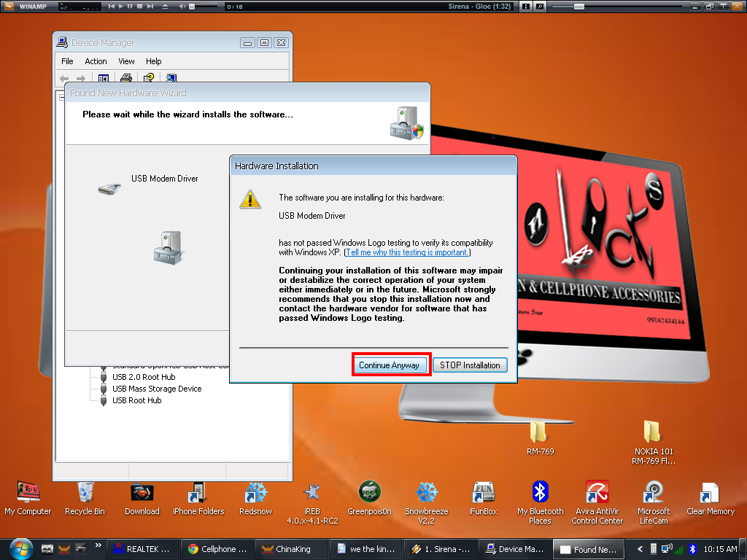
Task: Click the Scan for hardware changes toolbar icon
Action: [x=171, y=77]
